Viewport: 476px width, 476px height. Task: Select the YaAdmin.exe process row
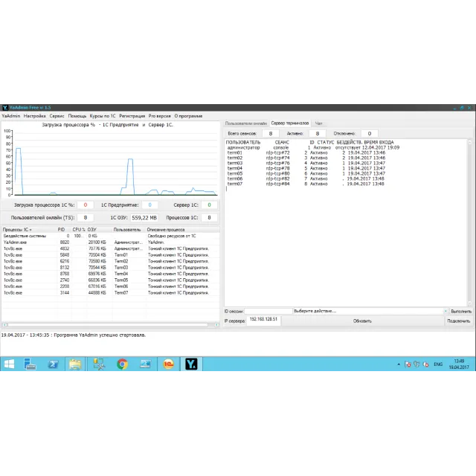click(111, 242)
